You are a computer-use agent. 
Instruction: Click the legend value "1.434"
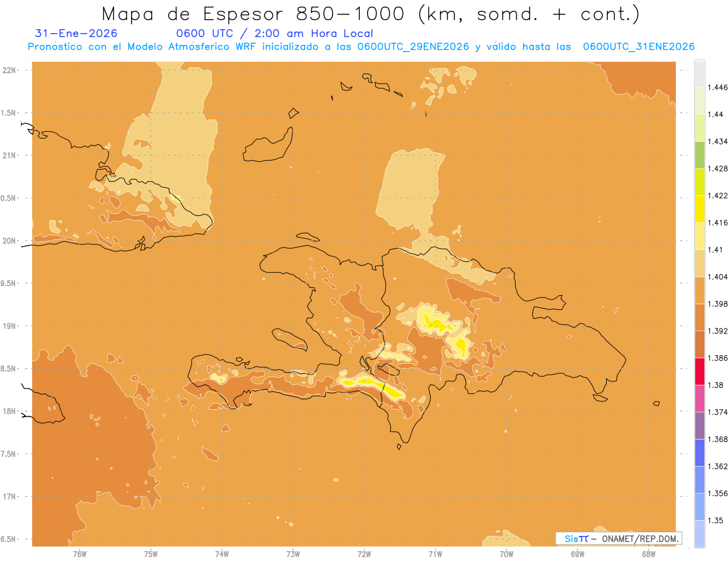pos(717,141)
